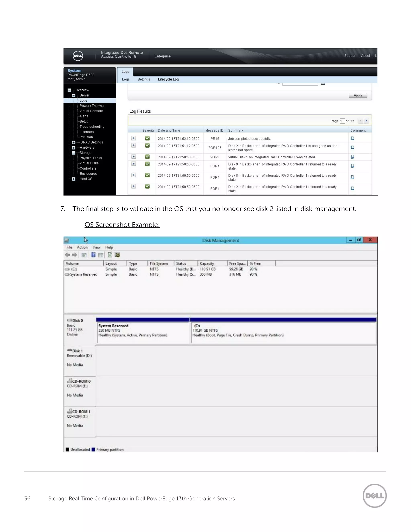Viewport: 411px width, 532px height.
Task: Click the Volume column header
Action: pyautogui.click(x=84, y=264)
